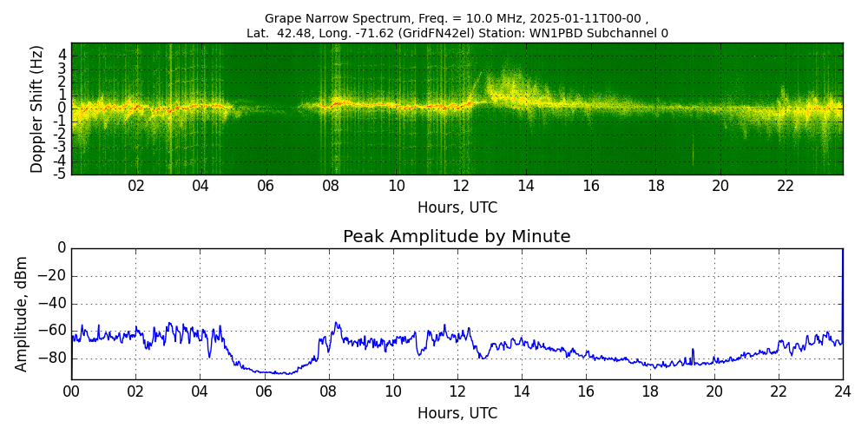868x434 pixels.
Task: Click 'Hours, UTC' label below the spectrogram
Action: (x=457, y=208)
